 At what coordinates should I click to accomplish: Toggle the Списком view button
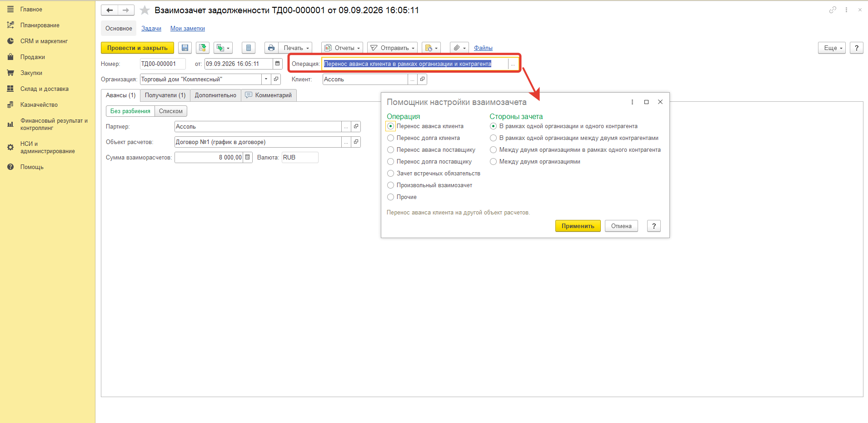171,111
